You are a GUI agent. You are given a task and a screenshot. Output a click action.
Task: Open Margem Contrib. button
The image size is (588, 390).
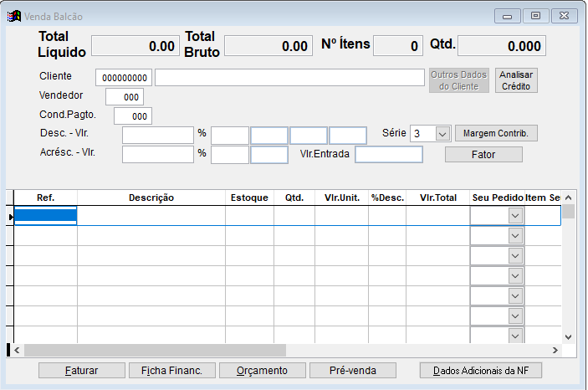[496, 133]
